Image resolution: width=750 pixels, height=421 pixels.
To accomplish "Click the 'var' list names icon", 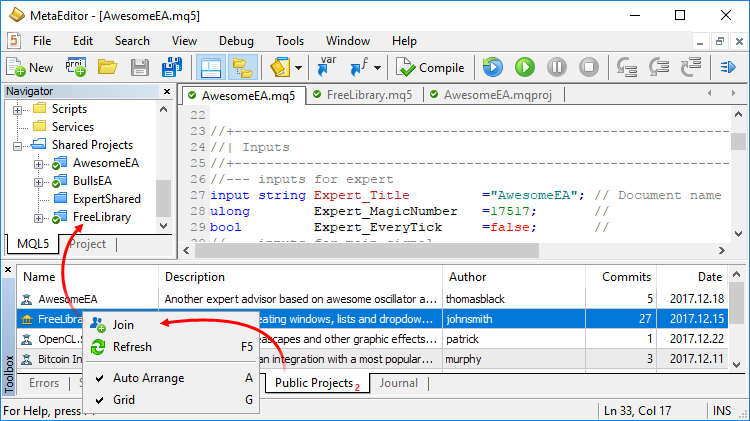I will 327,66.
